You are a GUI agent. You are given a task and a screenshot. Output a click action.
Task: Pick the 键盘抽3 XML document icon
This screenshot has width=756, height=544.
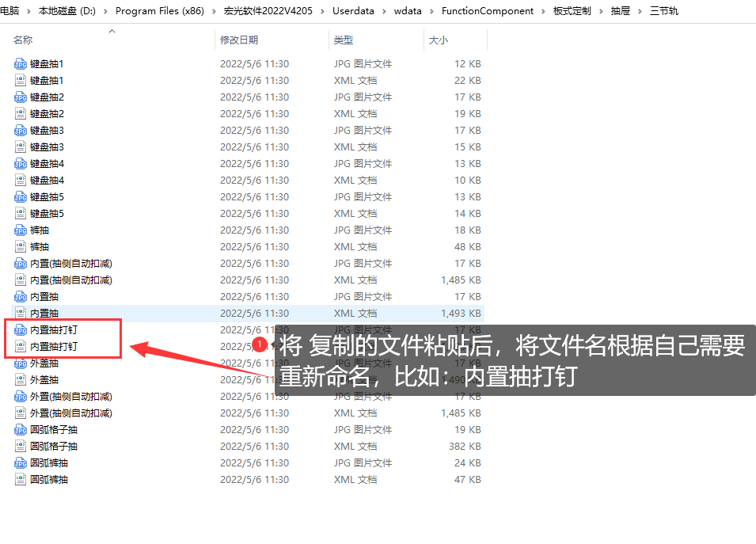click(21, 147)
